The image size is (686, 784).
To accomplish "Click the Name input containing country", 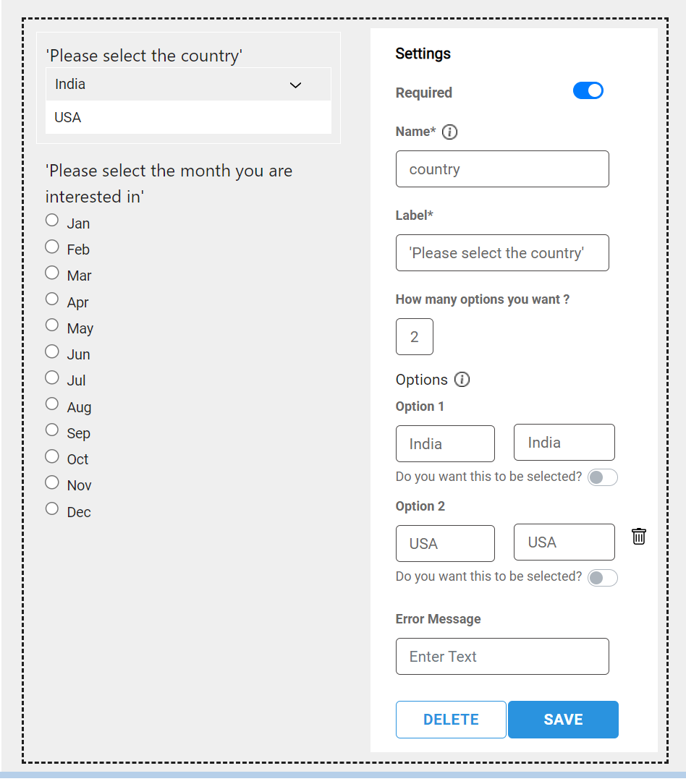I will click(x=502, y=169).
